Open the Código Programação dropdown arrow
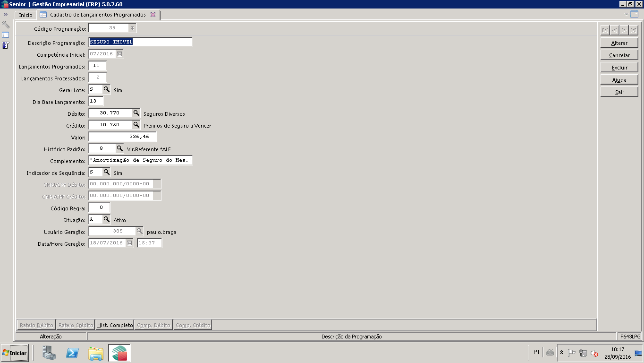 (132, 28)
